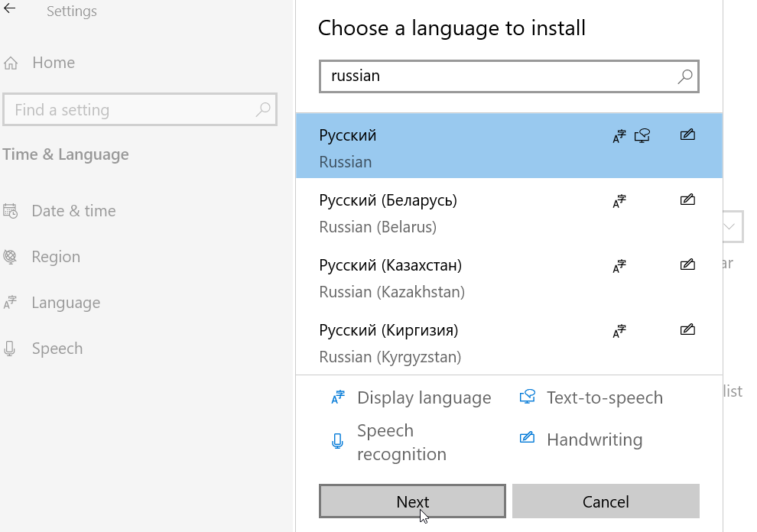
Task: Click the handwriting icon on Russian (Kyrgyzstan) row
Action: click(687, 331)
